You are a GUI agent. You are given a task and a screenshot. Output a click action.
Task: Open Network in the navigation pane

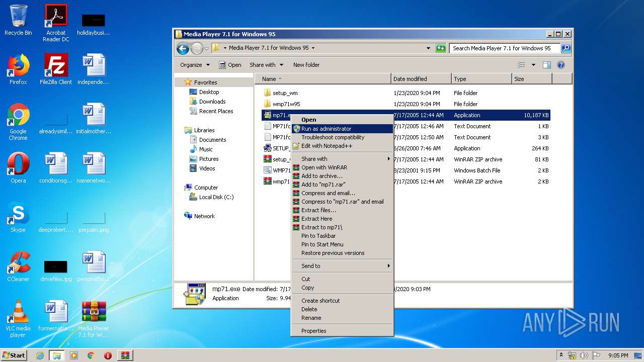[199, 216]
